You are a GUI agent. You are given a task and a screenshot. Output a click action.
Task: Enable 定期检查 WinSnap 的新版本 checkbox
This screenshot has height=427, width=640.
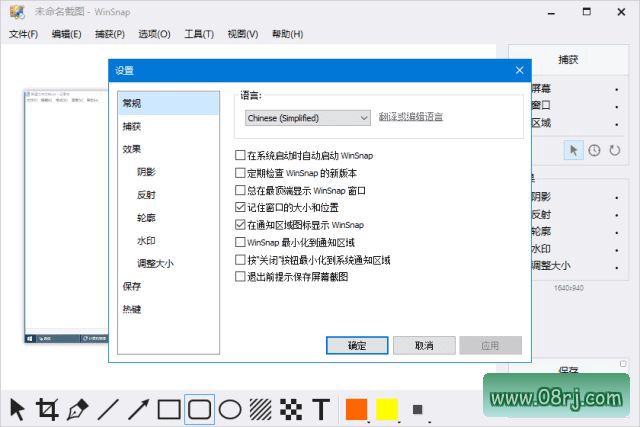[x=240, y=173]
